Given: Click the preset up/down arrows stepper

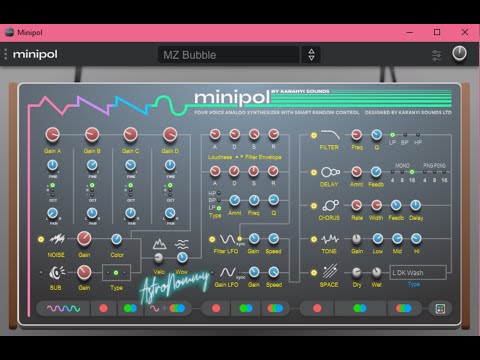Looking at the screenshot, I should [x=311, y=55].
